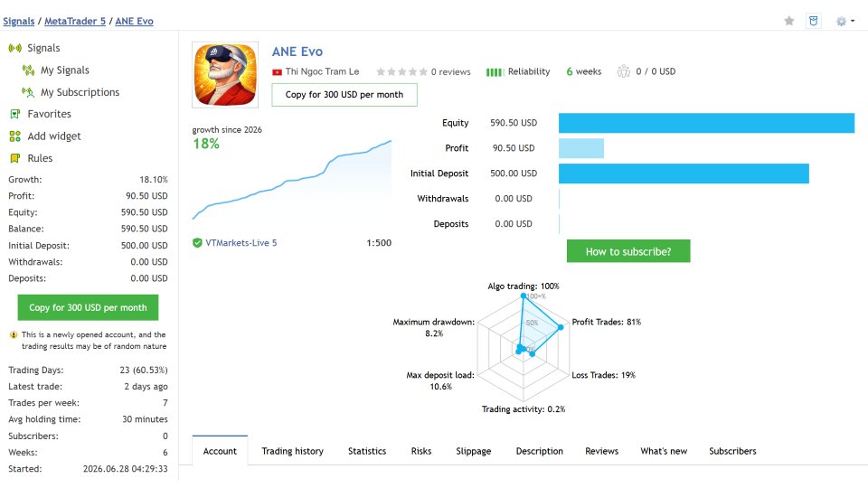This screenshot has height=488, width=868.
Task: Click Loss Trades: 19% label
Action: [603, 375]
